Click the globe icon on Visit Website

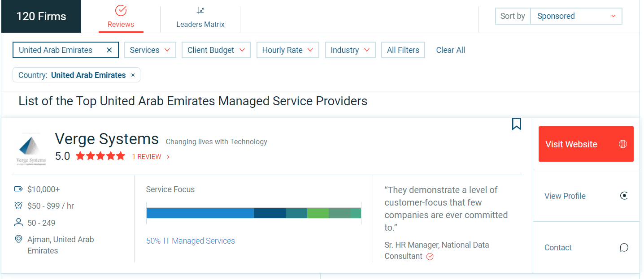coord(622,144)
